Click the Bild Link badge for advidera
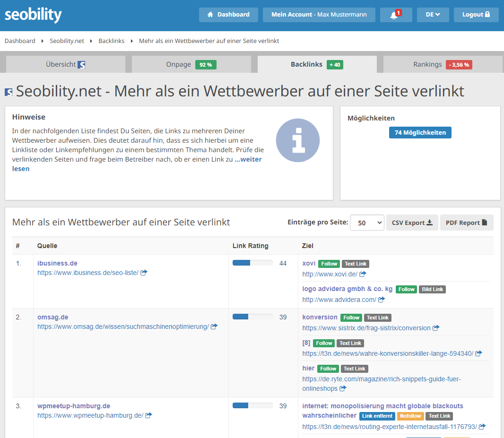The width and height of the screenshot is (504, 438). pos(432,289)
